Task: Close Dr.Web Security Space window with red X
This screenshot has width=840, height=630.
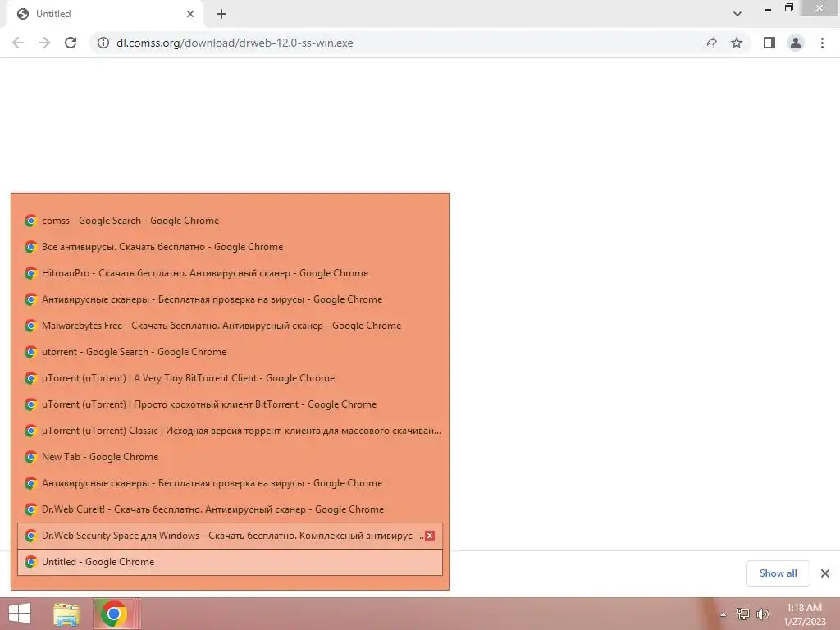Action: (x=430, y=536)
